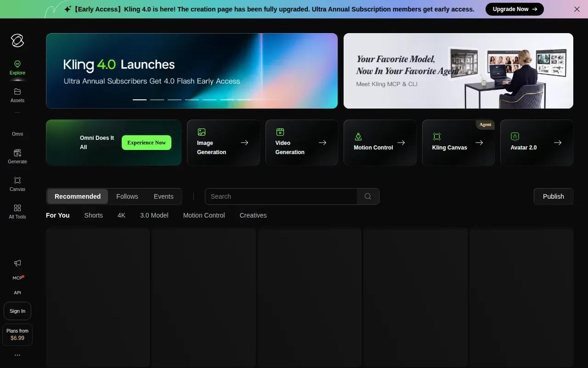Open Omni in the sidebar
This screenshot has height=368, width=588.
[x=17, y=134]
